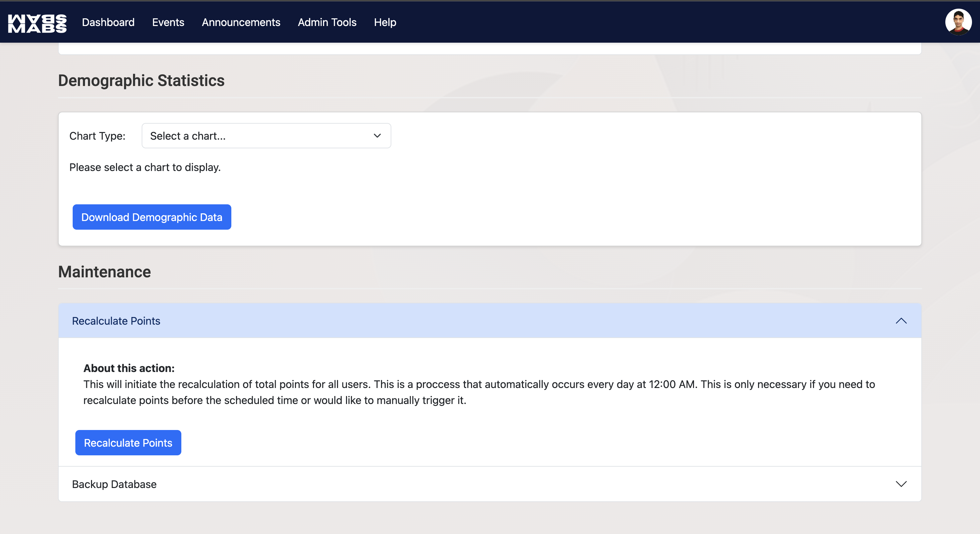Open the Announcements nav link
This screenshot has width=980, height=534.
click(241, 22)
